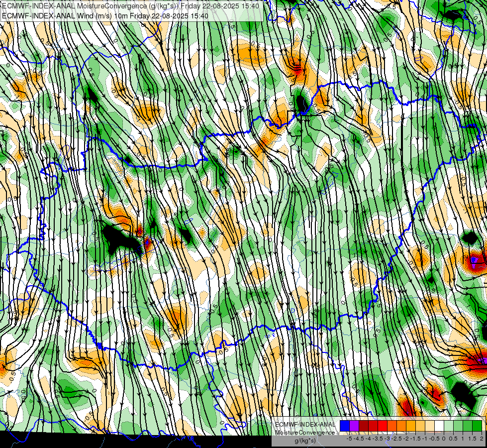487x448 pixels.
Task: Click the legend's ECMWF-INDEX-ANAL label
Action: coord(305,425)
